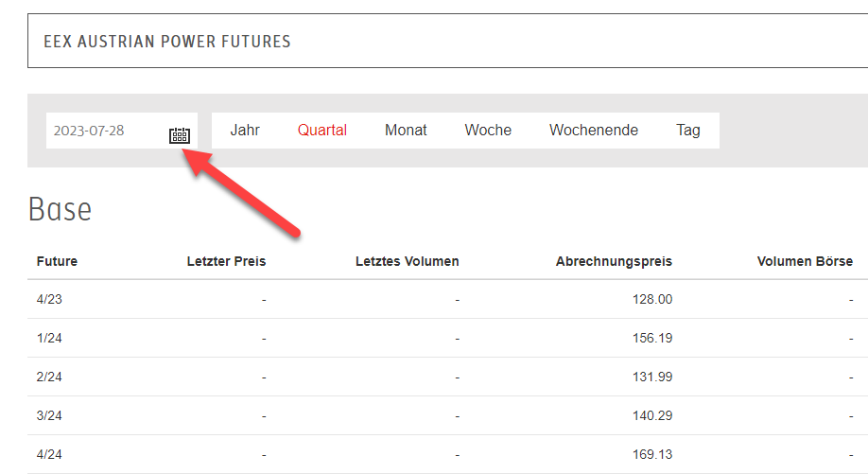Select the 3/24 future row
Image resolution: width=868 pixels, height=474 pixels.
tap(447, 415)
